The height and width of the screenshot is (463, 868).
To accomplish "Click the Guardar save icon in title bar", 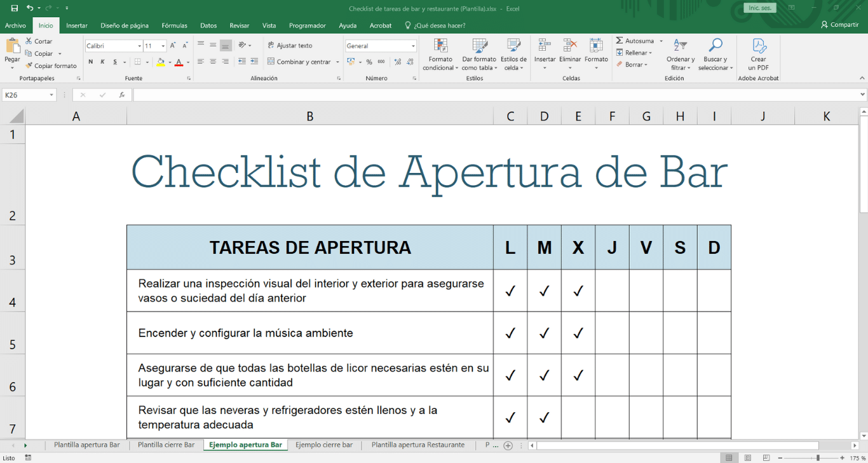I will tap(15, 8).
